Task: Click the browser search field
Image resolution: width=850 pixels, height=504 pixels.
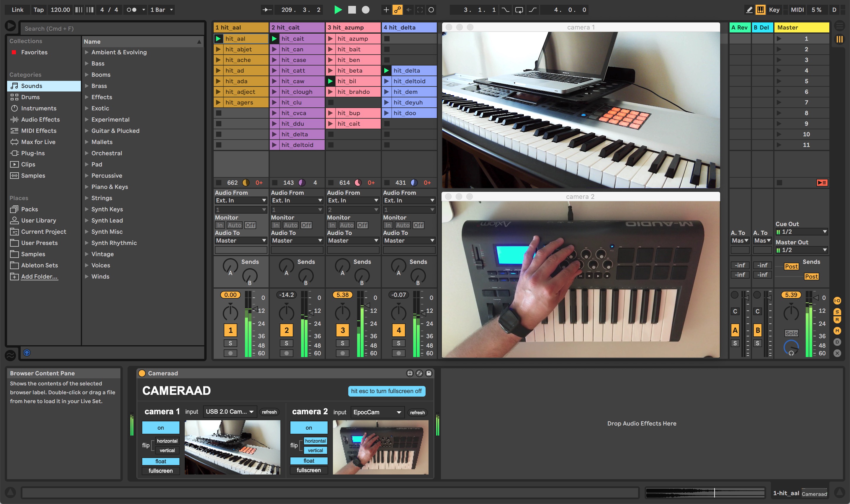Action: [112, 29]
